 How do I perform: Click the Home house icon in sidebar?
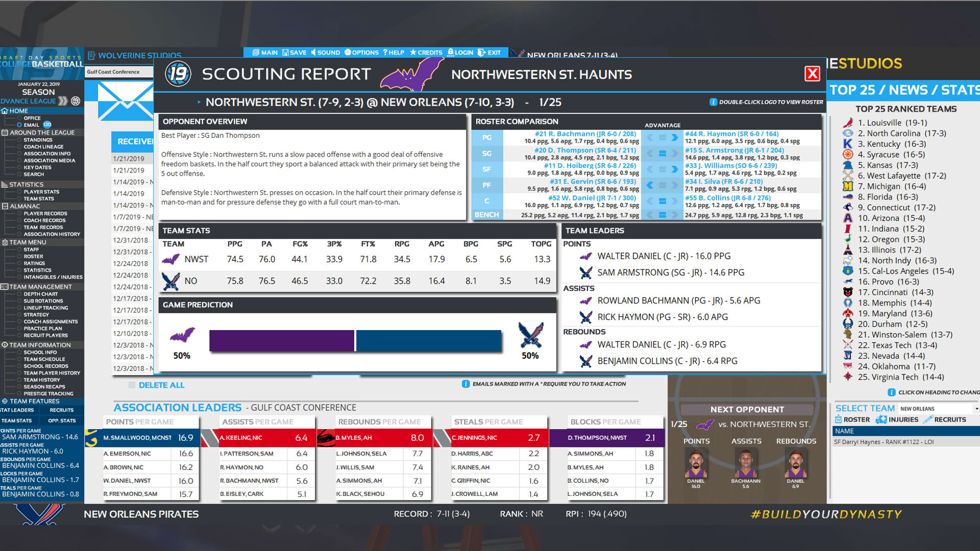pos(5,111)
